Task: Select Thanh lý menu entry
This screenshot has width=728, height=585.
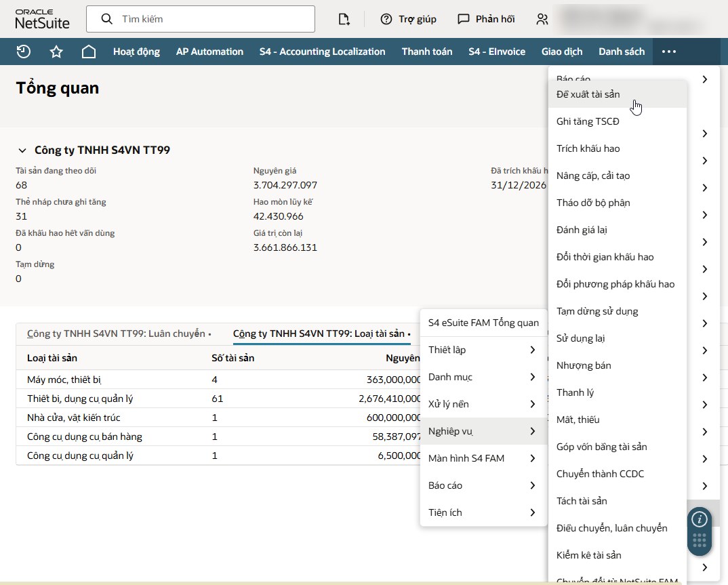Action: click(617, 392)
